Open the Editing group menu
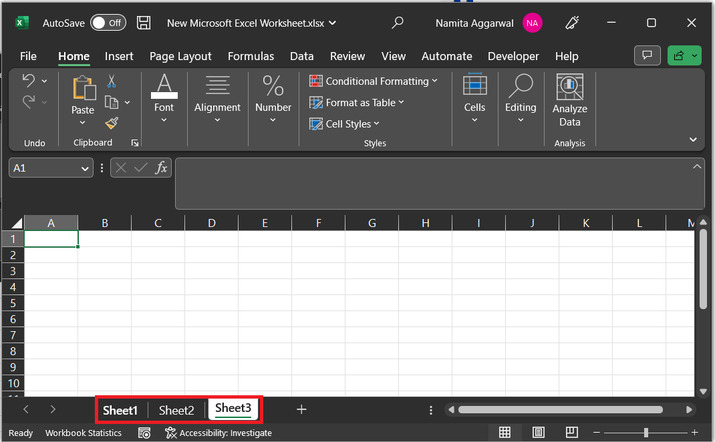Viewport: 715px width, 442px height. (520, 98)
